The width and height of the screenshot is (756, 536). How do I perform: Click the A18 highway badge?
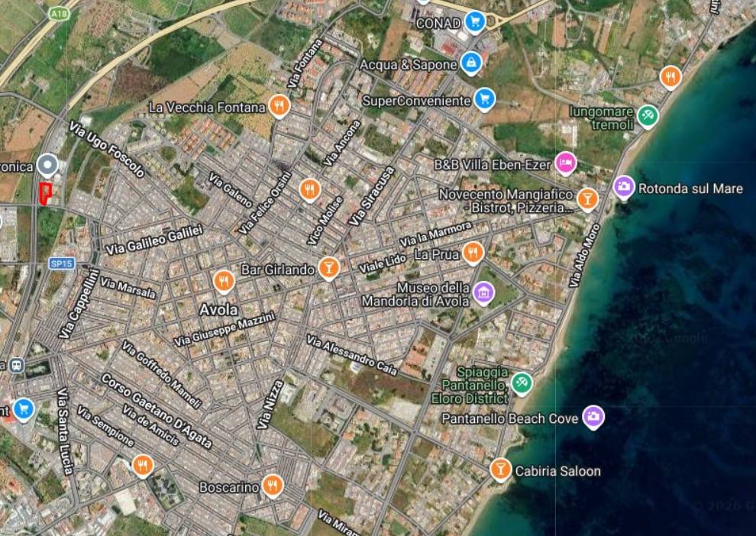coord(57,14)
